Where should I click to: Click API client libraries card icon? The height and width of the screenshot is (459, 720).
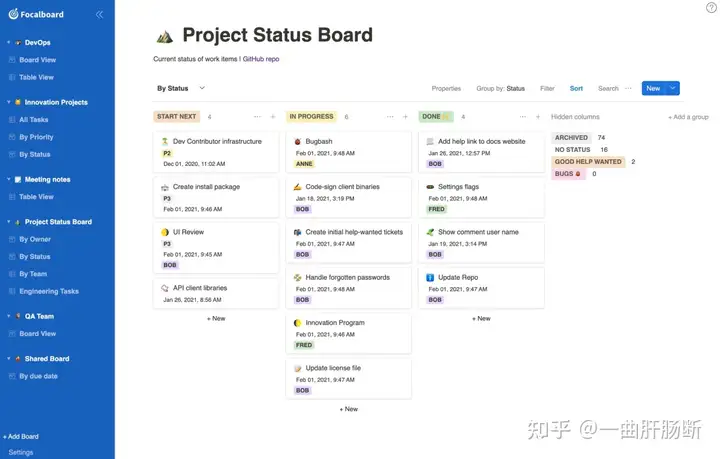click(x=165, y=288)
